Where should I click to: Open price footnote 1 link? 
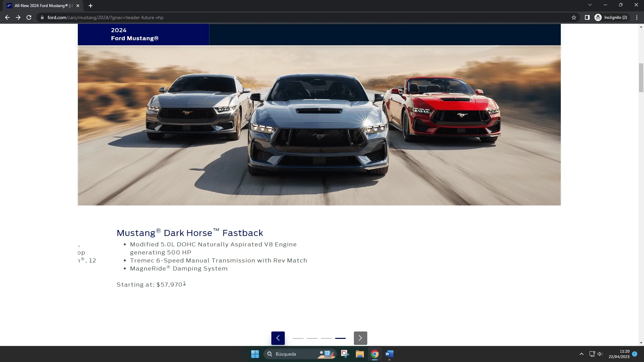[184, 284]
